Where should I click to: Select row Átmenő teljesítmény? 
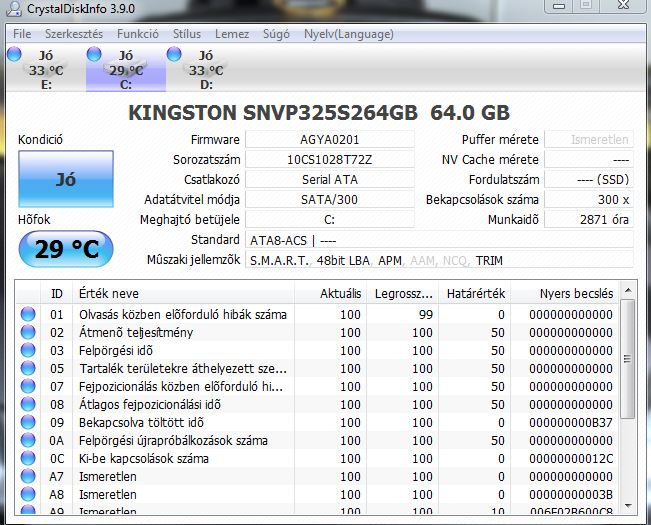pyautogui.click(x=318, y=332)
